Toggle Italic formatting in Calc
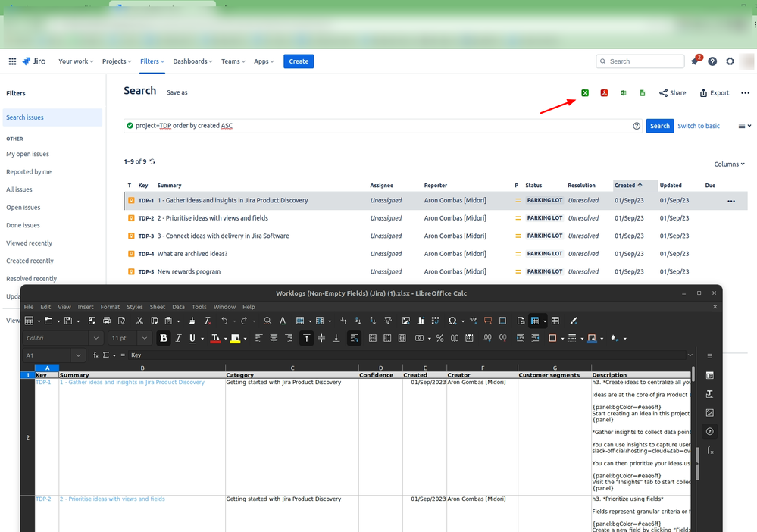Screen dimensions: 757x532 pyautogui.click(x=179, y=338)
